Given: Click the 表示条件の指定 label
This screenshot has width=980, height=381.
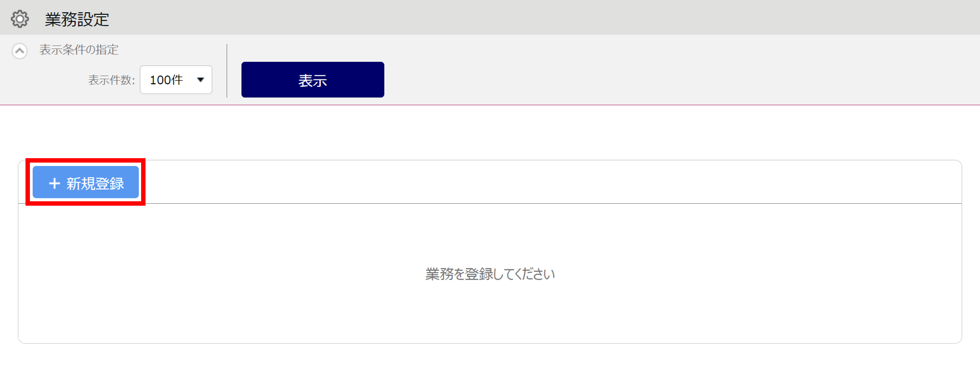Looking at the screenshot, I should 79,50.
